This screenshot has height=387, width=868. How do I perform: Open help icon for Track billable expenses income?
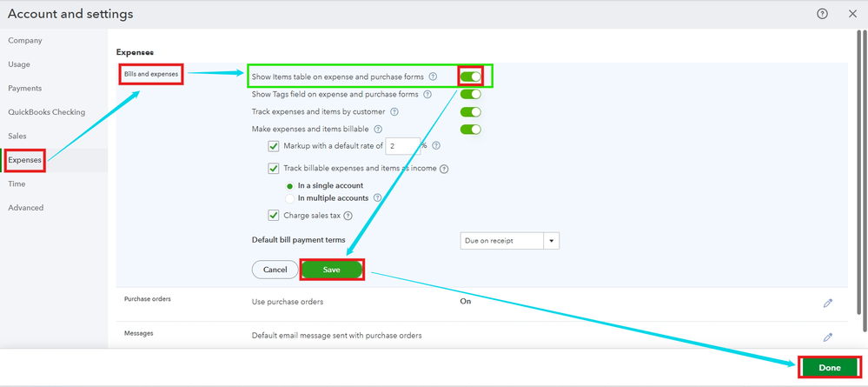[x=444, y=169]
